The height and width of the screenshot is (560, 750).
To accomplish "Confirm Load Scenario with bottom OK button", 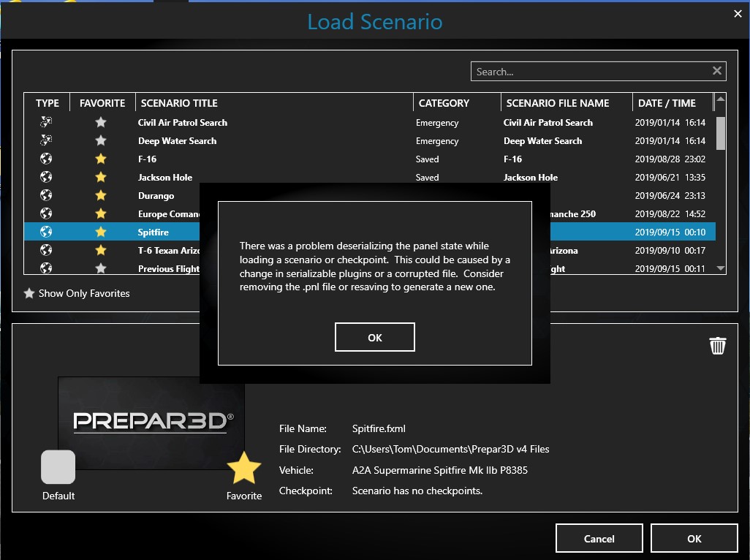I will tap(694, 539).
